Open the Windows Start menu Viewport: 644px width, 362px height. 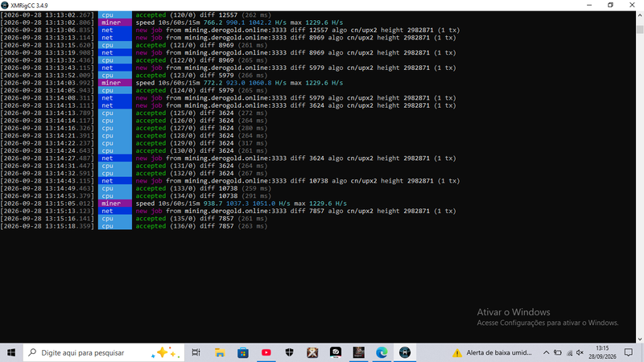click(11, 352)
